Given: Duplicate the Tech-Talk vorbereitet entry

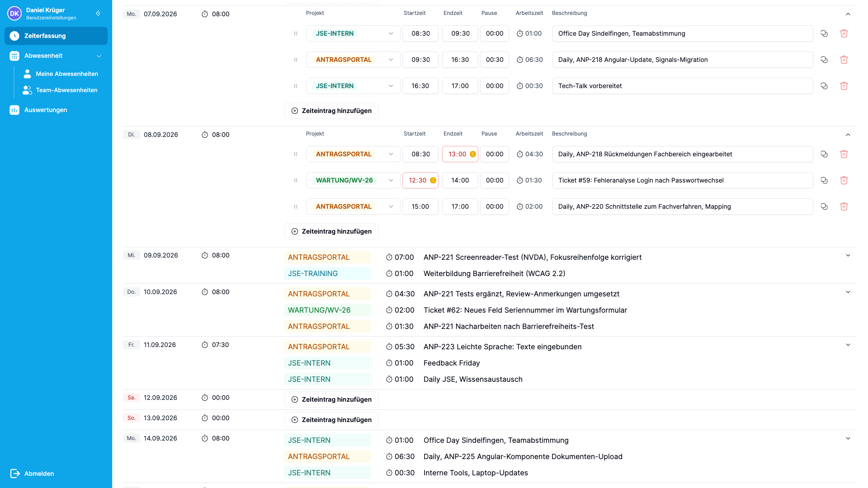Looking at the screenshot, I should [824, 86].
